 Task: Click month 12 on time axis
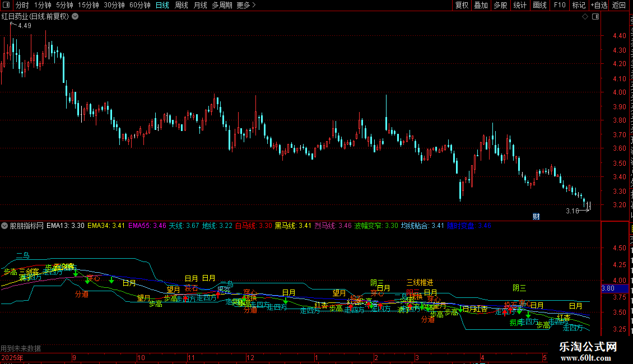click(250, 357)
